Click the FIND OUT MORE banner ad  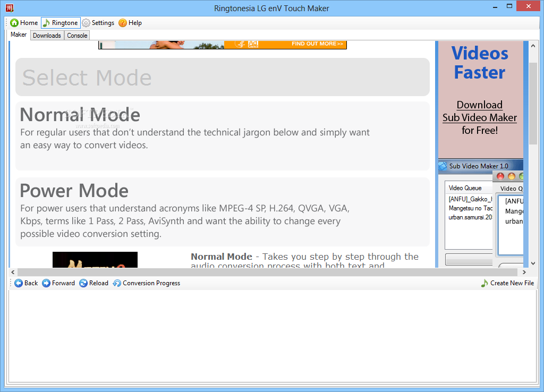223,45
